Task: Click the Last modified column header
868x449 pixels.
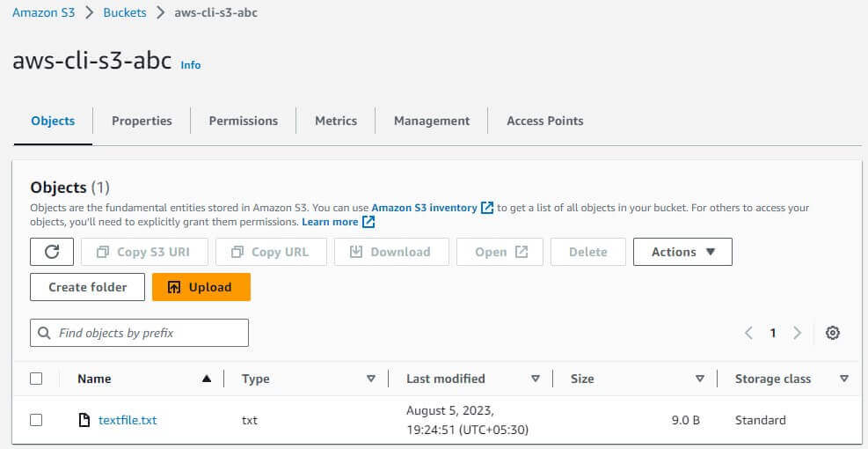Action: 446,379
